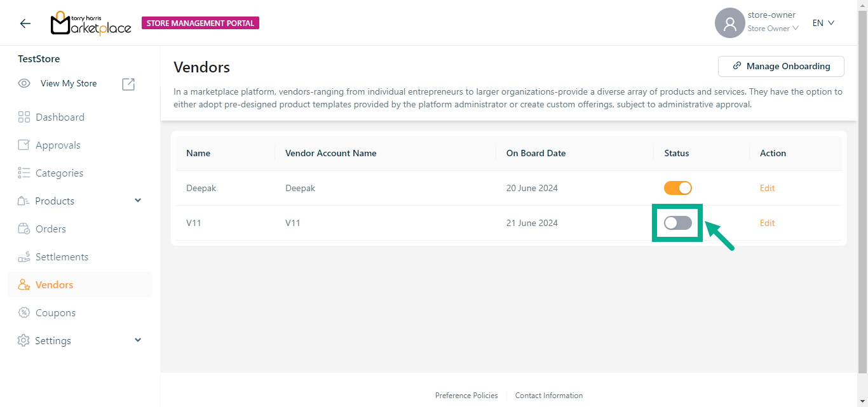Screen dimensions: 868x407
Task: Click the store-owner avatar icon
Action: pos(729,23)
